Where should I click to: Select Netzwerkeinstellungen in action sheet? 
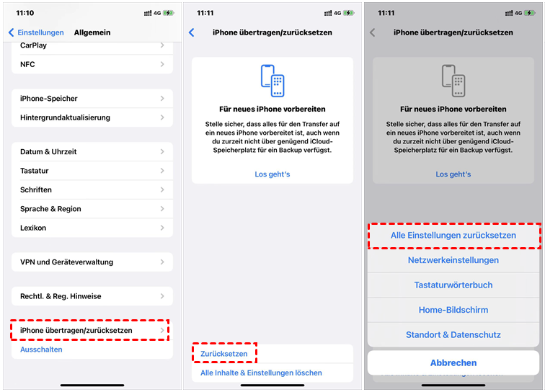coord(453,260)
